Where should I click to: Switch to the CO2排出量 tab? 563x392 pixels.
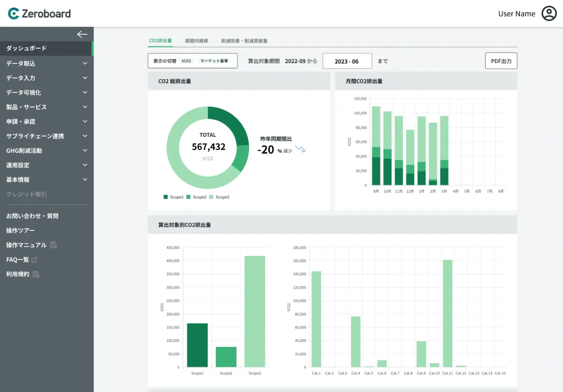160,40
